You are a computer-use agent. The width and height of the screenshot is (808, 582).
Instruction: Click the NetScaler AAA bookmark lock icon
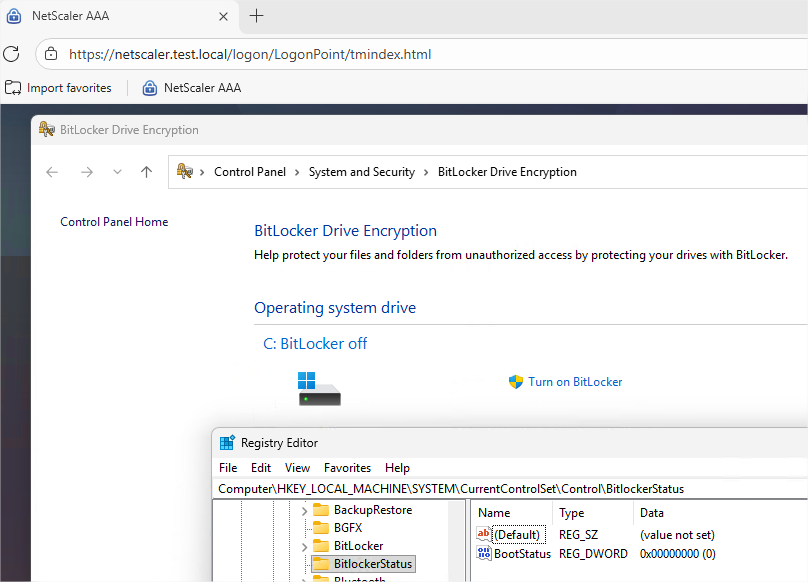(149, 88)
